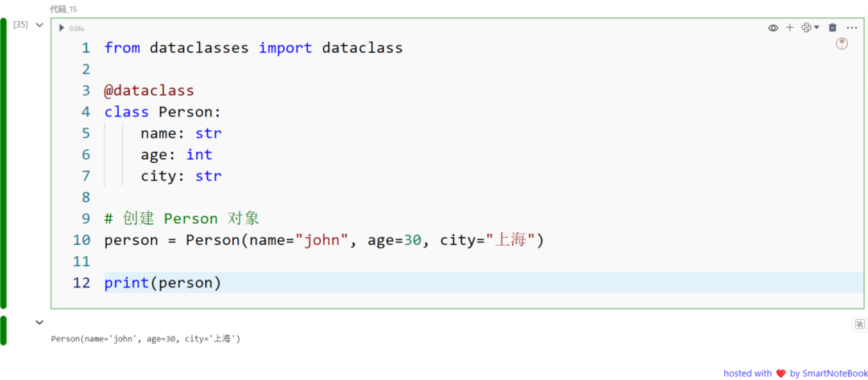Click line number 11 in the gutter
This screenshot has width=868, height=380.
coord(81,262)
